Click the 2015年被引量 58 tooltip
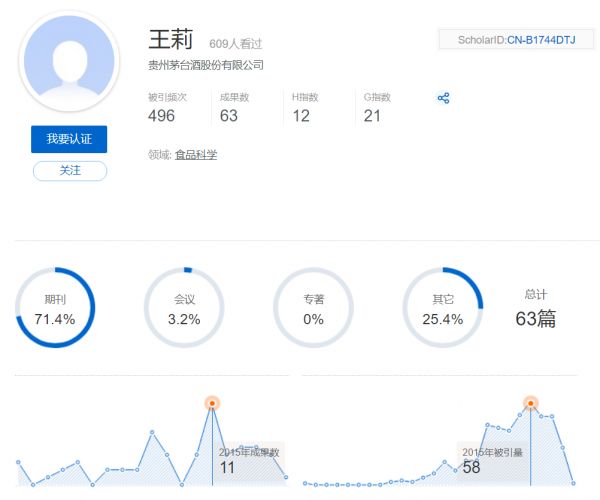Screen dimensions: 600x500 (x=490, y=460)
